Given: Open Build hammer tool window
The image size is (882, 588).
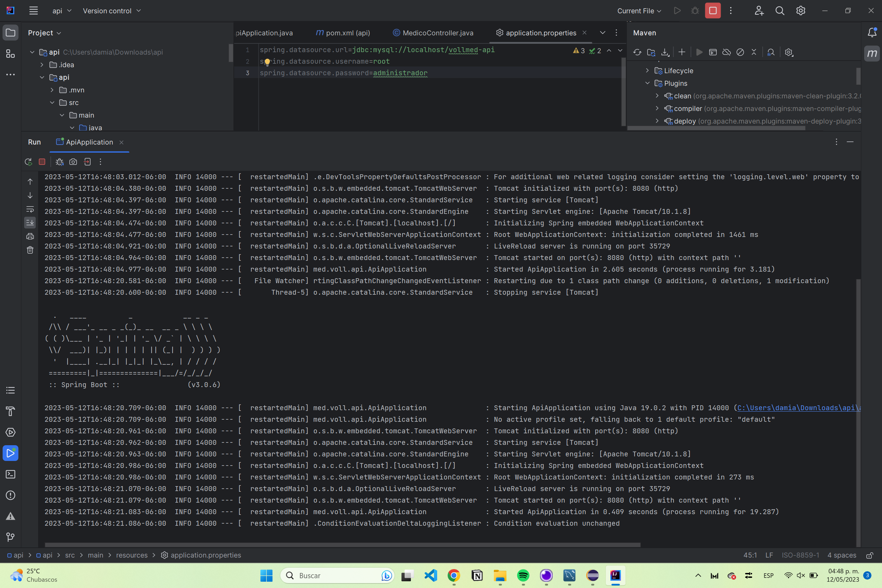Looking at the screenshot, I should click(10, 411).
